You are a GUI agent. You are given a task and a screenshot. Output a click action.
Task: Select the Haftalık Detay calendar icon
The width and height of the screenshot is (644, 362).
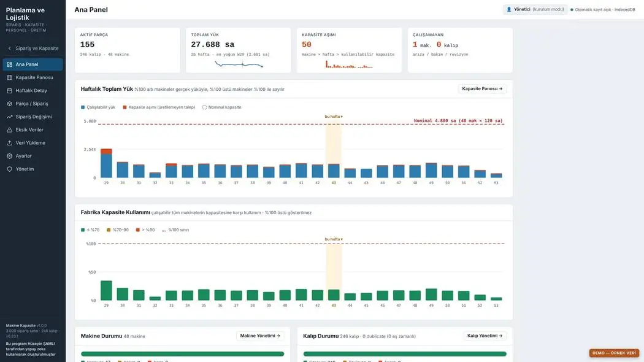pyautogui.click(x=9, y=91)
